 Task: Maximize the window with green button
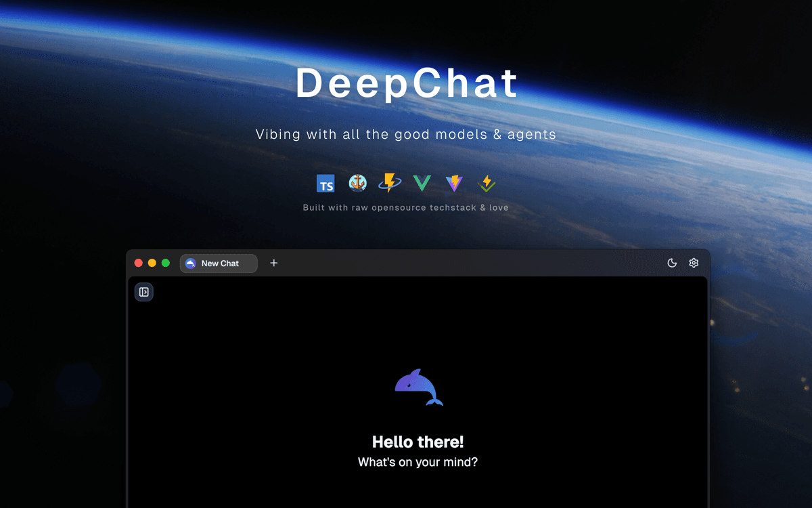(x=166, y=263)
